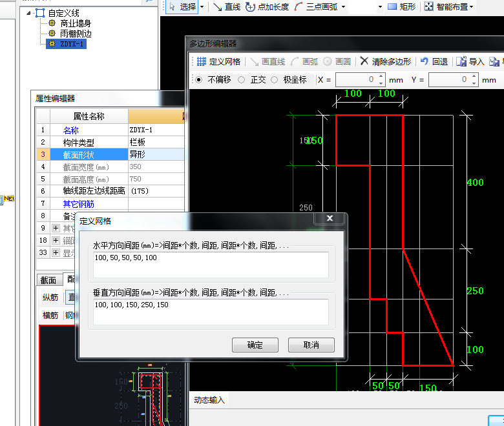Open the 动态输入 tab

coord(209,400)
